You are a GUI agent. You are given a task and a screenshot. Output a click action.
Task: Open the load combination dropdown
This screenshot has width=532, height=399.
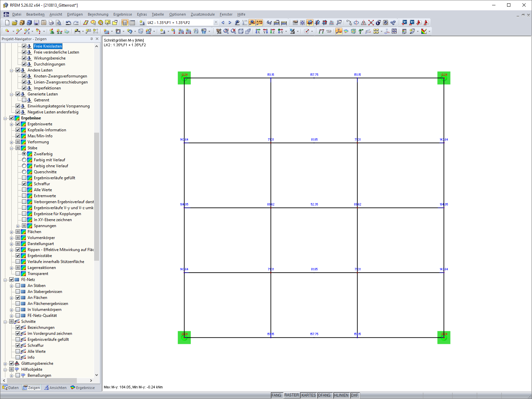pyautogui.click(x=215, y=22)
